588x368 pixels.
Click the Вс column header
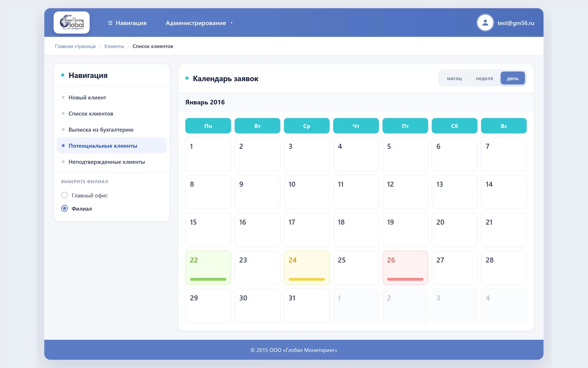click(x=504, y=126)
